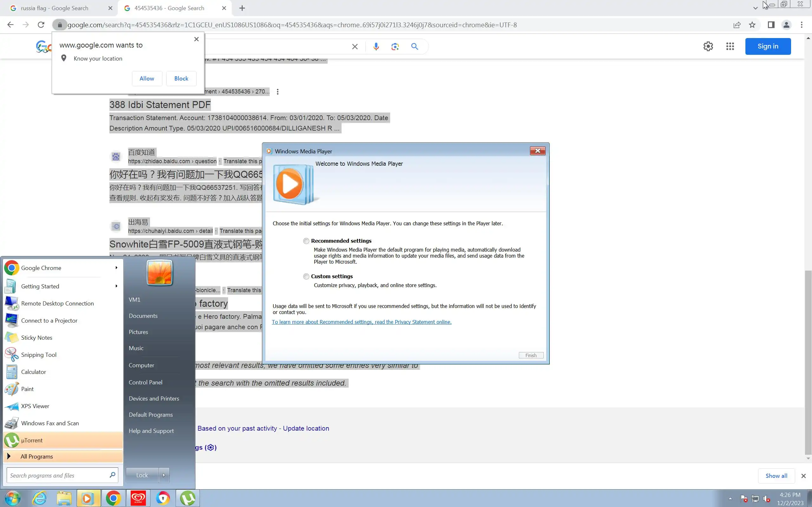Click the Google voice search microphone icon
The height and width of the screenshot is (507, 812).
tap(376, 47)
